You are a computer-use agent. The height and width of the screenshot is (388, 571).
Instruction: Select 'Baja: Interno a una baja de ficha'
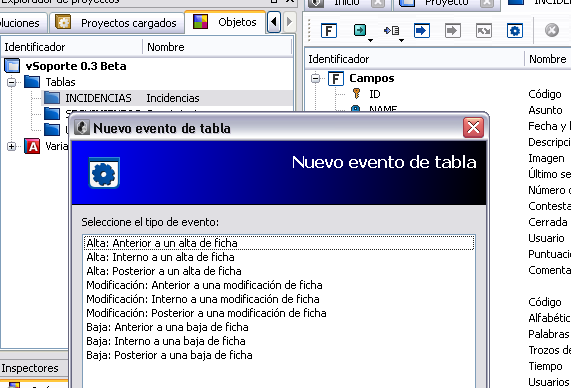(279, 341)
